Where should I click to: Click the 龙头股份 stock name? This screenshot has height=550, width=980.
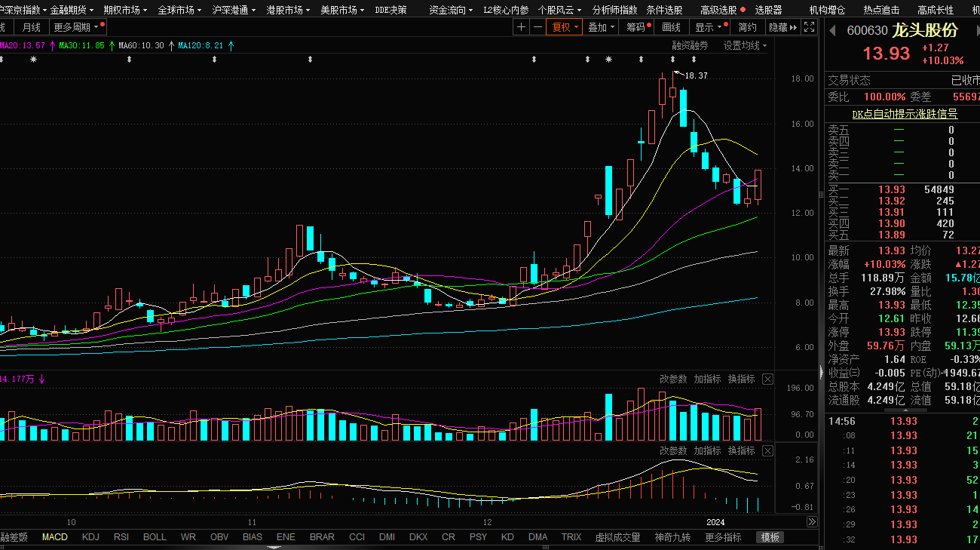(x=925, y=31)
